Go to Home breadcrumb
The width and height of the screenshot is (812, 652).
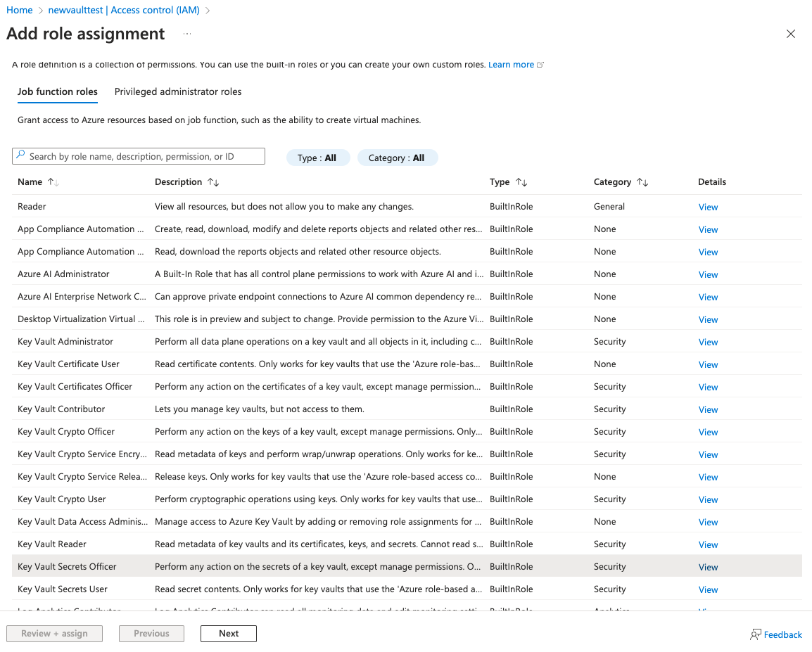pos(20,10)
